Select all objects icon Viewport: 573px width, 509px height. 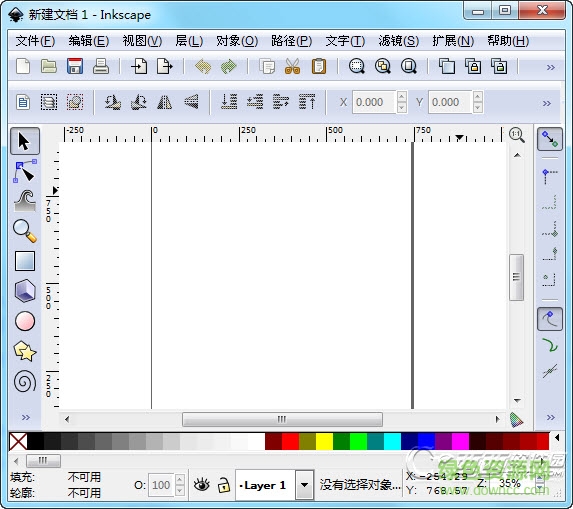click(23, 102)
